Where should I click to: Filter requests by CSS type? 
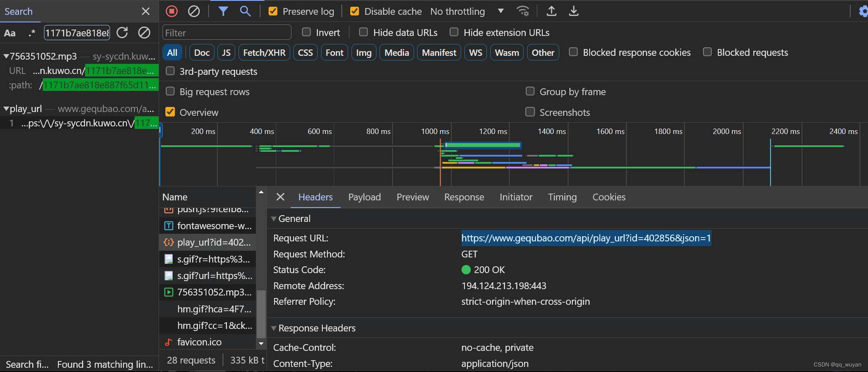[305, 52]
